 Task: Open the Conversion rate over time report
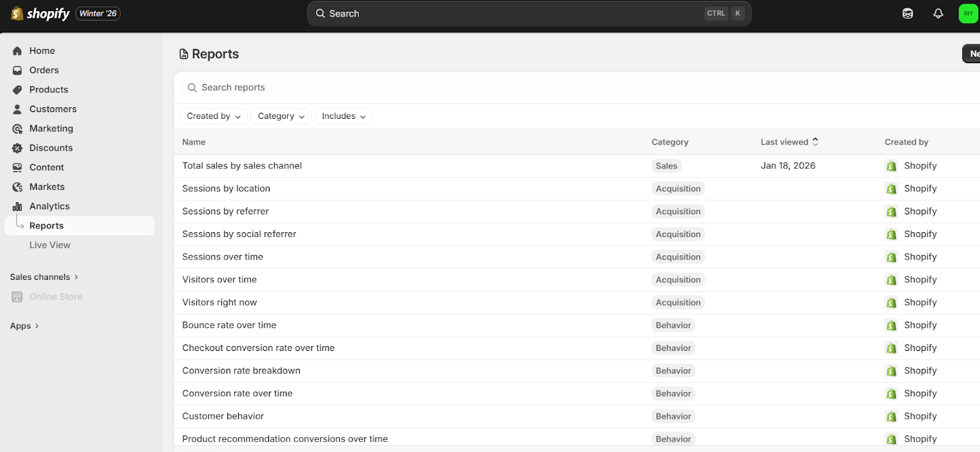237,394
